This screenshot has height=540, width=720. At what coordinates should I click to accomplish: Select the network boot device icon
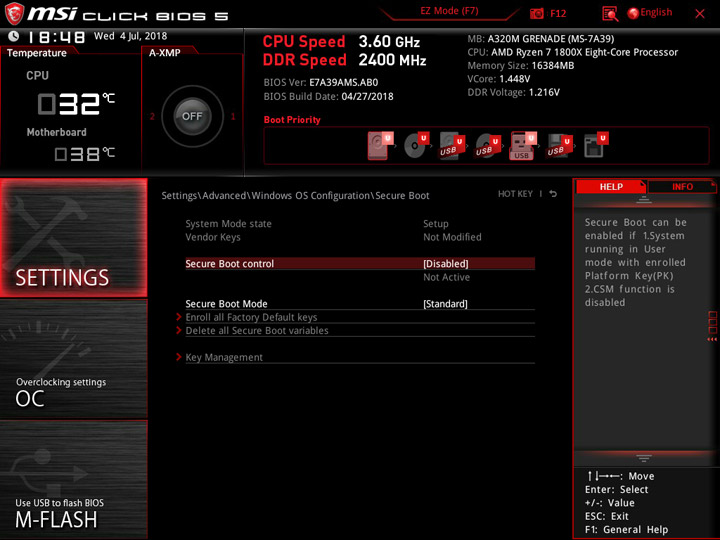click(x=596, y=146)
